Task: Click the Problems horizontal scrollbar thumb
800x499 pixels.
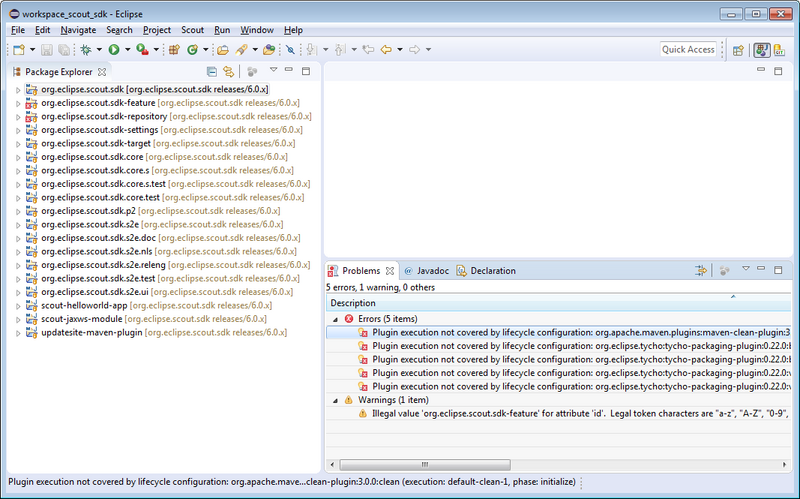Action: coord(425,465)
